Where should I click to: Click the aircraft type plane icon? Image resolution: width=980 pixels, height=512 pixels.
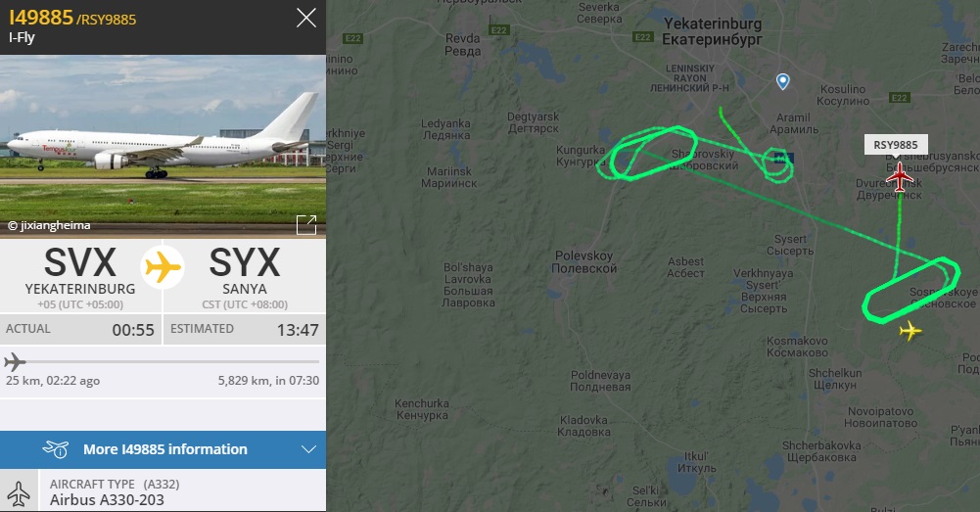19,493
